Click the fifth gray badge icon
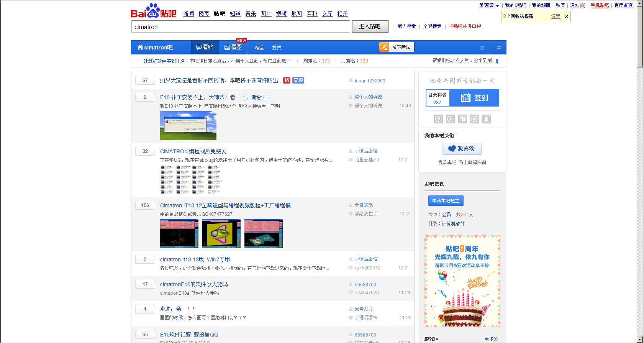 [x=486, y=119]
